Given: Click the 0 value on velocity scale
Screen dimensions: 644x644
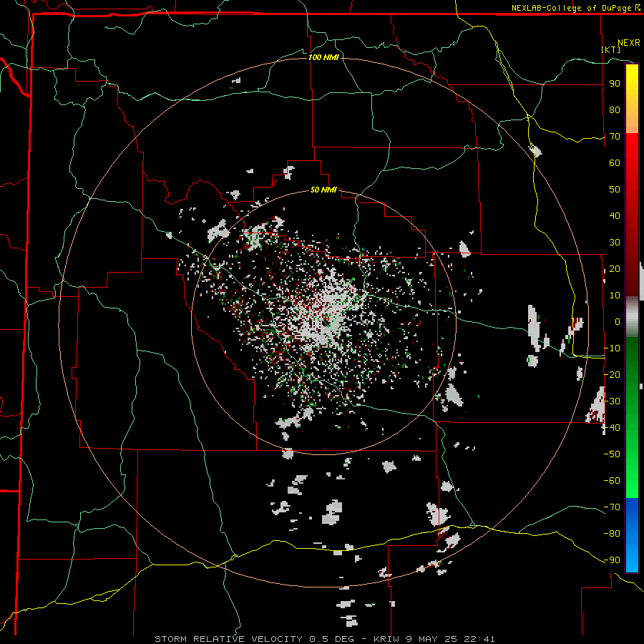Looking at the screenshot, I should [618, 321].
